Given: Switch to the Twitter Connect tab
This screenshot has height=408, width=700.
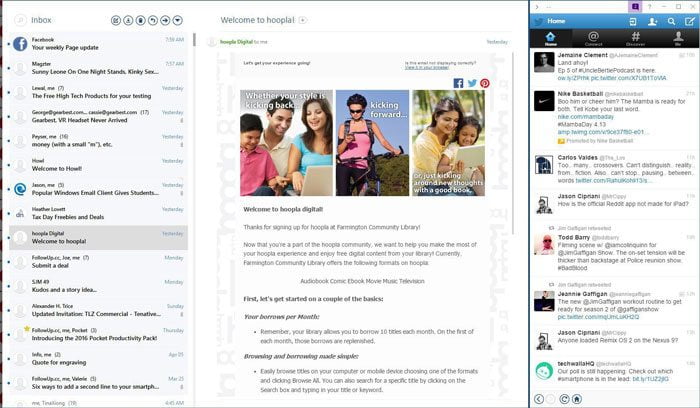Looking at the screenshot, I should coord(593,38).
